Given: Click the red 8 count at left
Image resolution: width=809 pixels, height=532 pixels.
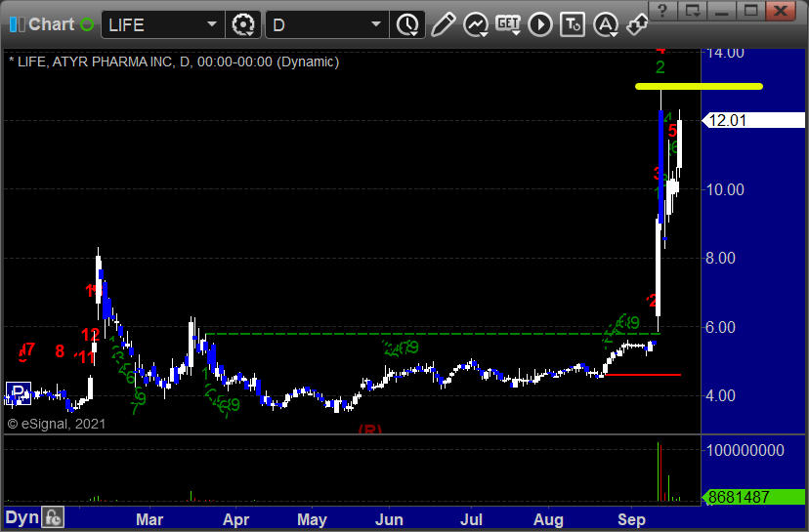Looking at the screenshot, I should [x=60, y=351].
